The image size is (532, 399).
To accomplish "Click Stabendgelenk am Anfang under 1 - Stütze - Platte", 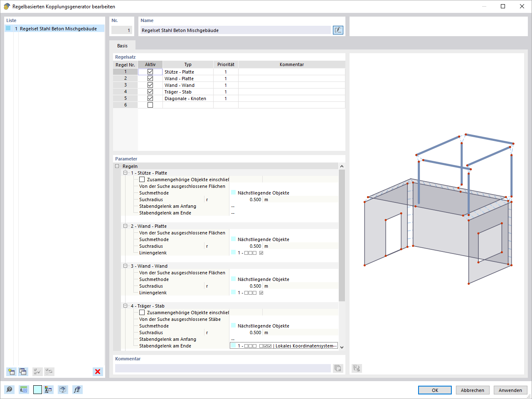I will coord(167,206).
